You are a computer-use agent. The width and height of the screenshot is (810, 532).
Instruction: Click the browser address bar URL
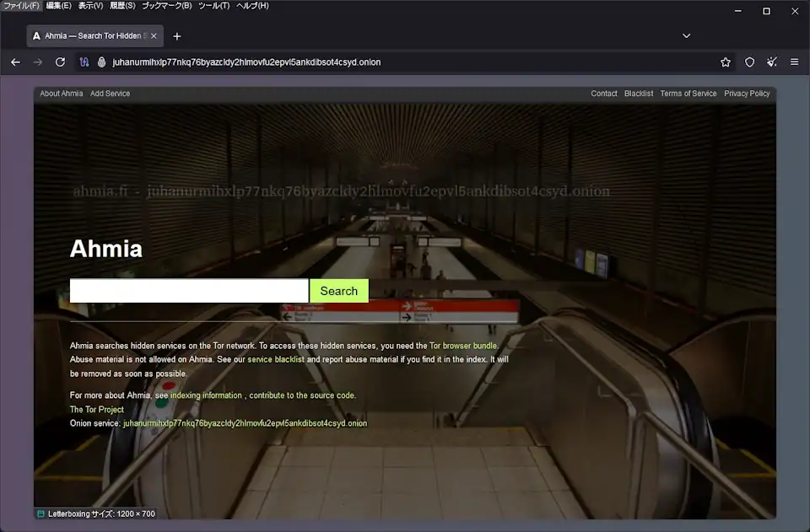pos(246,62)
